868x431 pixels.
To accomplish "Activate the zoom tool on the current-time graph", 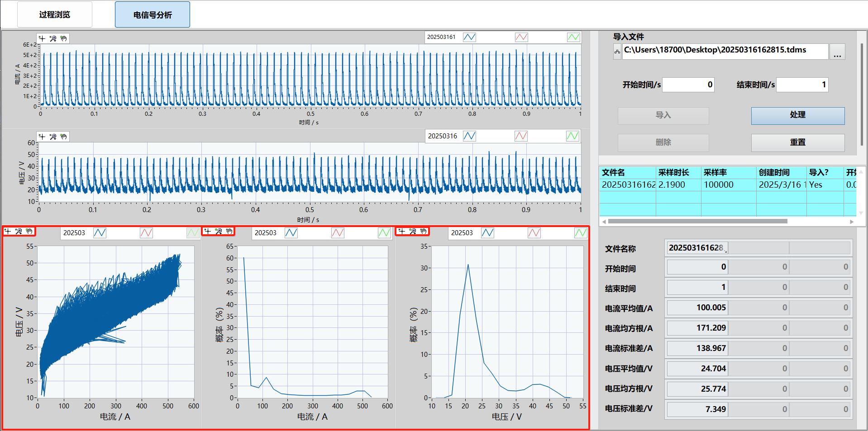I will 53,38.
